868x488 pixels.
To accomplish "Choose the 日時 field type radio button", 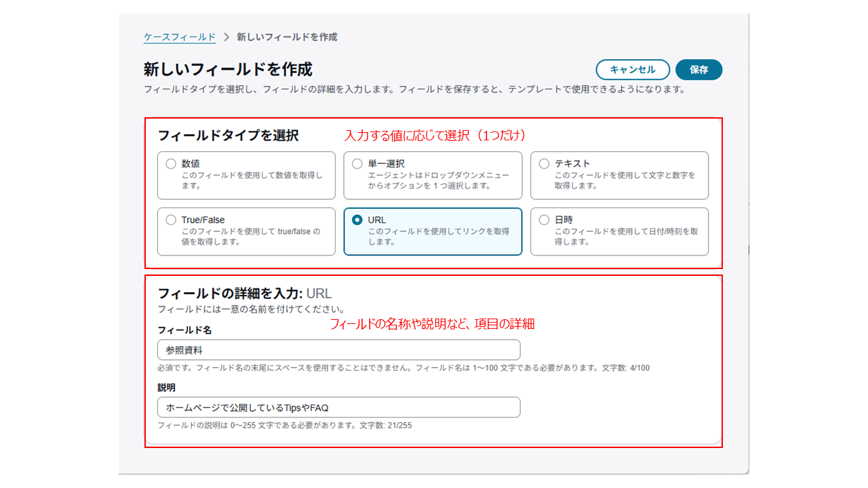I will pyautogui.click(x=544, y=220).
